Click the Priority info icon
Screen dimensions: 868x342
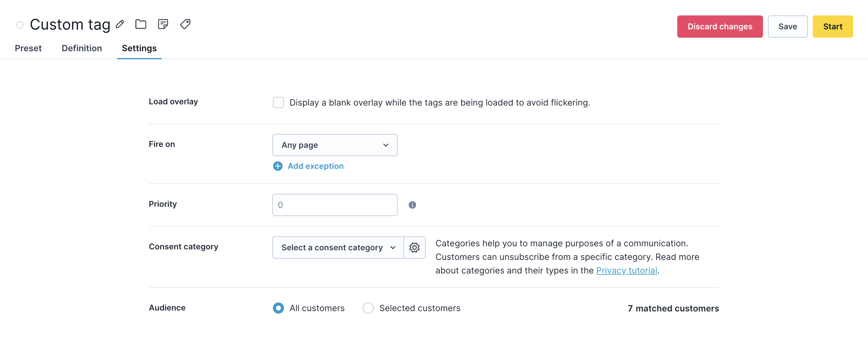point(412,205)
